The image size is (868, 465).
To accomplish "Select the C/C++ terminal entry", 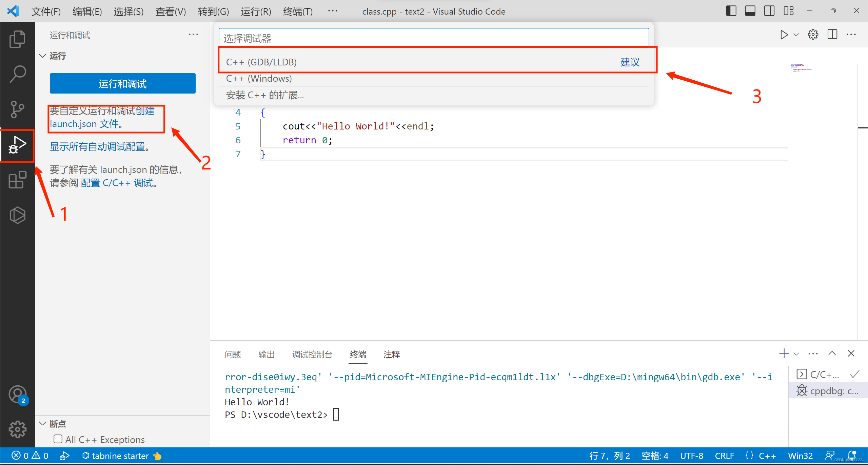I will click(828, 375).
